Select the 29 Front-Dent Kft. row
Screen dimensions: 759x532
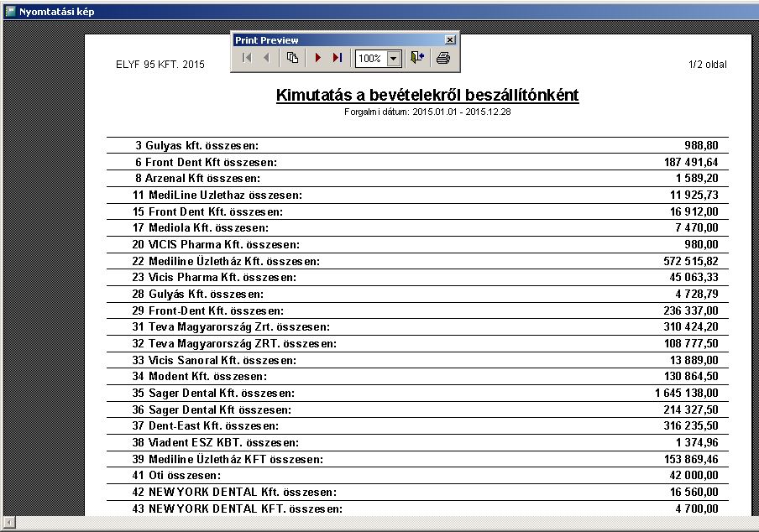pyautogui.click(x=417, y=310)
